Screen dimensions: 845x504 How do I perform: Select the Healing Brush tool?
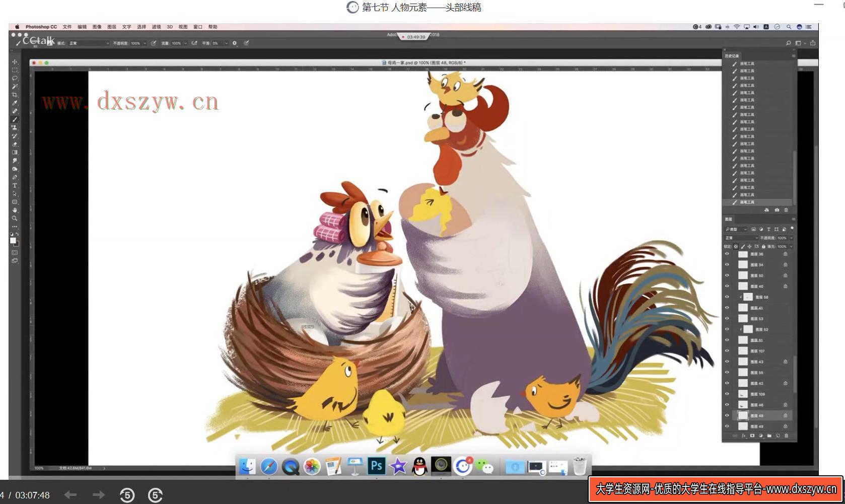pos(15,111)
